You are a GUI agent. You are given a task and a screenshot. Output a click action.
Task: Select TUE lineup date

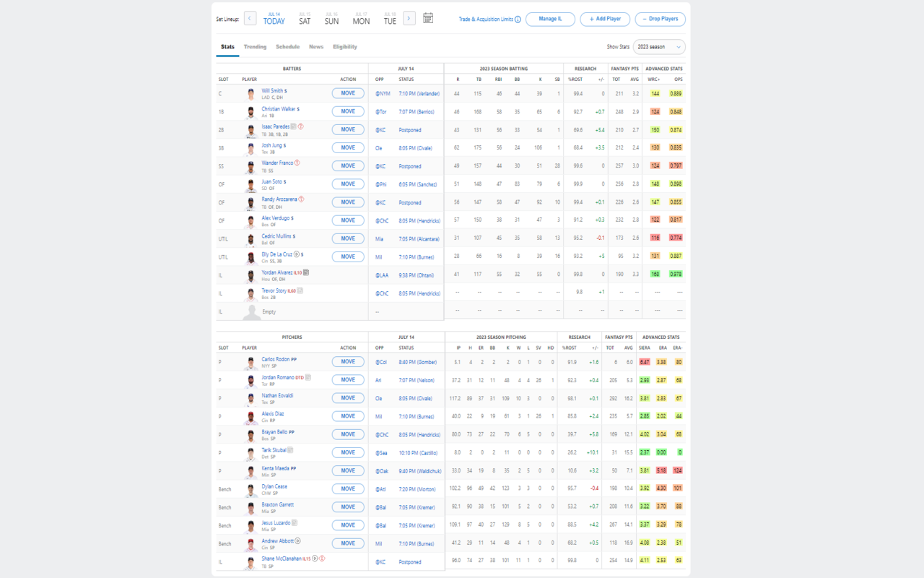(x=390, y=19)
